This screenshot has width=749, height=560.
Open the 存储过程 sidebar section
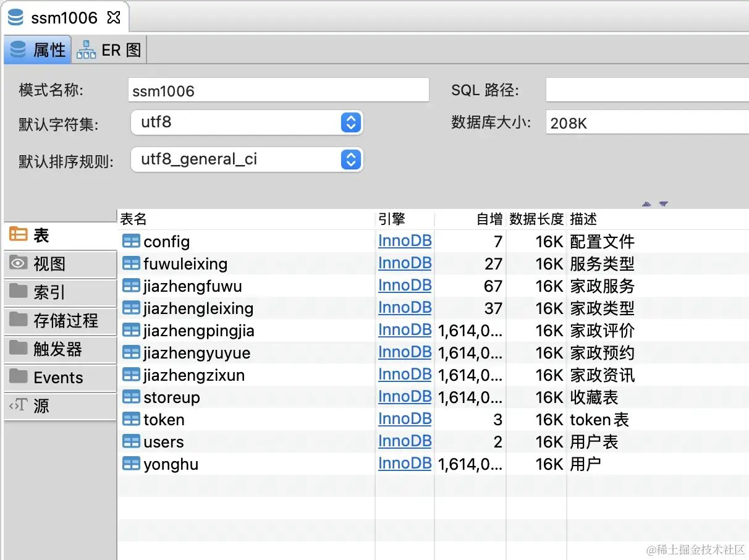(x=60, y=321)
